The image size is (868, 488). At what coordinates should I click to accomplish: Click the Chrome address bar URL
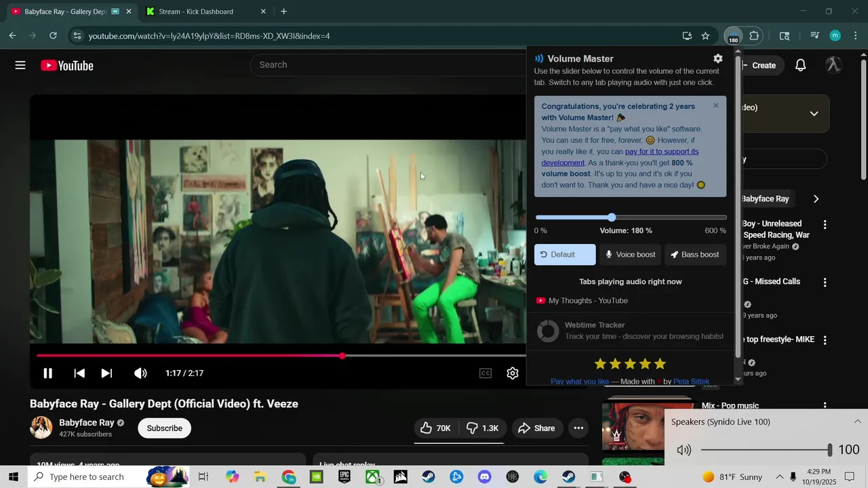tap(210, 36)
